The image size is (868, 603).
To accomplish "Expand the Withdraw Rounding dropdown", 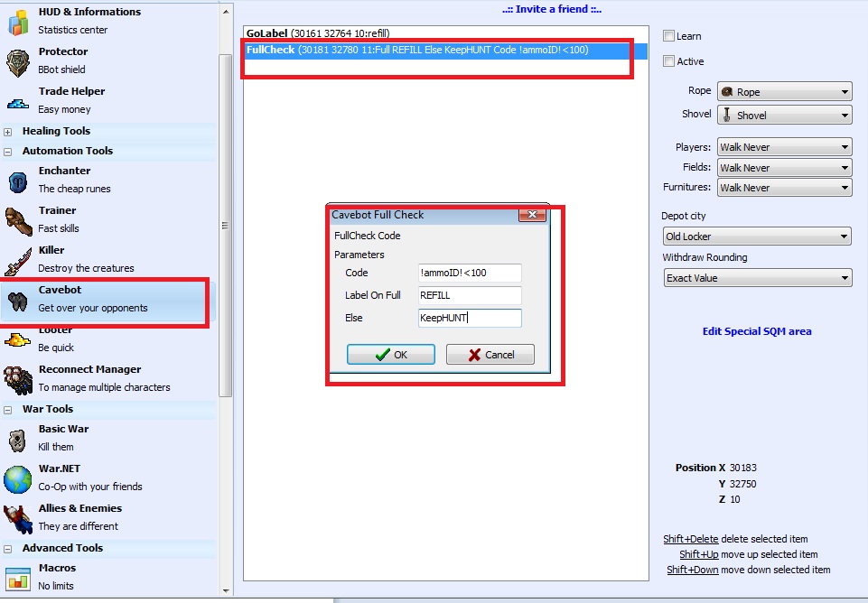I will click(x=756, y=278).
